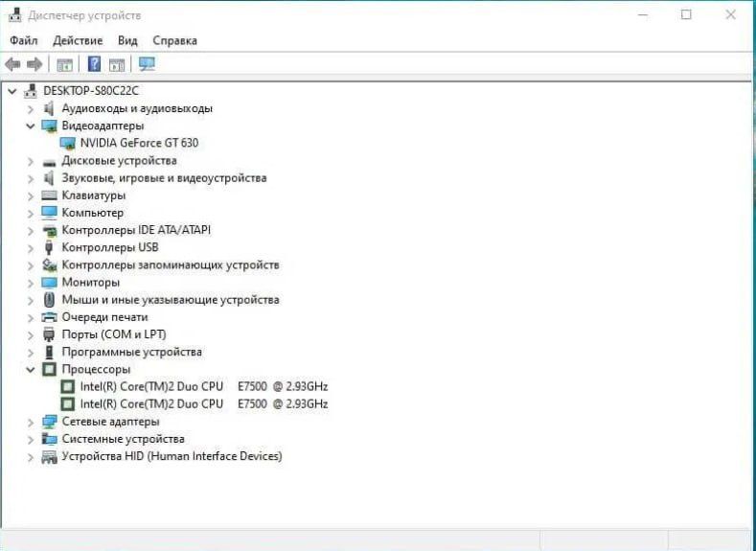Click the Back arrow toolbar button

pos(12,64)
